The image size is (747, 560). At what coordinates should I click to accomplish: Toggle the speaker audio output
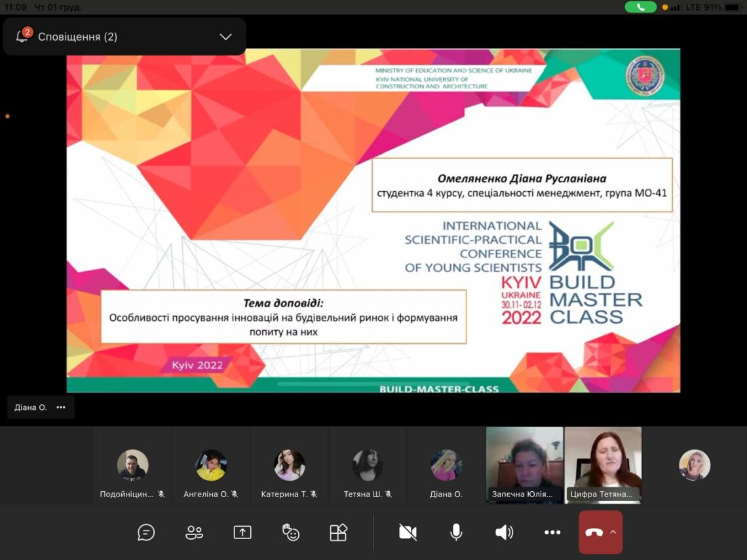[x=504, y=532]
